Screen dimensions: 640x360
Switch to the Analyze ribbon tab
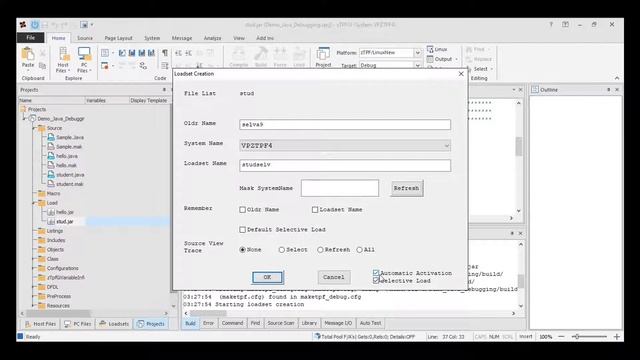[x=212, y=38]
